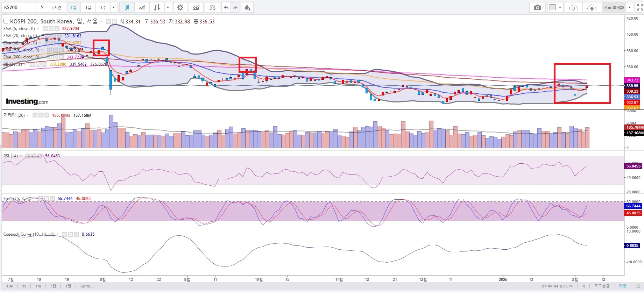644x292 pixels.
Task: Select the 1시간 interval
Action: pyautogui.click(x=57, y=7)
